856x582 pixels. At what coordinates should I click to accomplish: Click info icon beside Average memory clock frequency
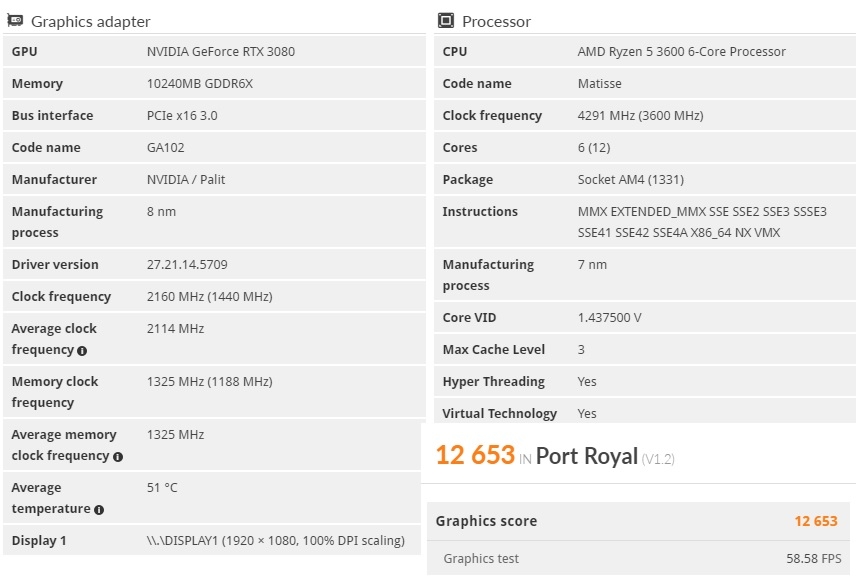pos(117,457)
